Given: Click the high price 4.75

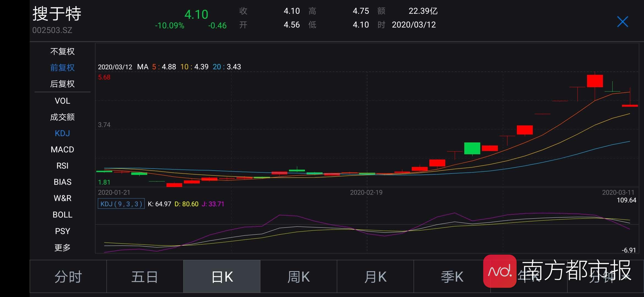Looking at the screenshot, I should point(361,11).
